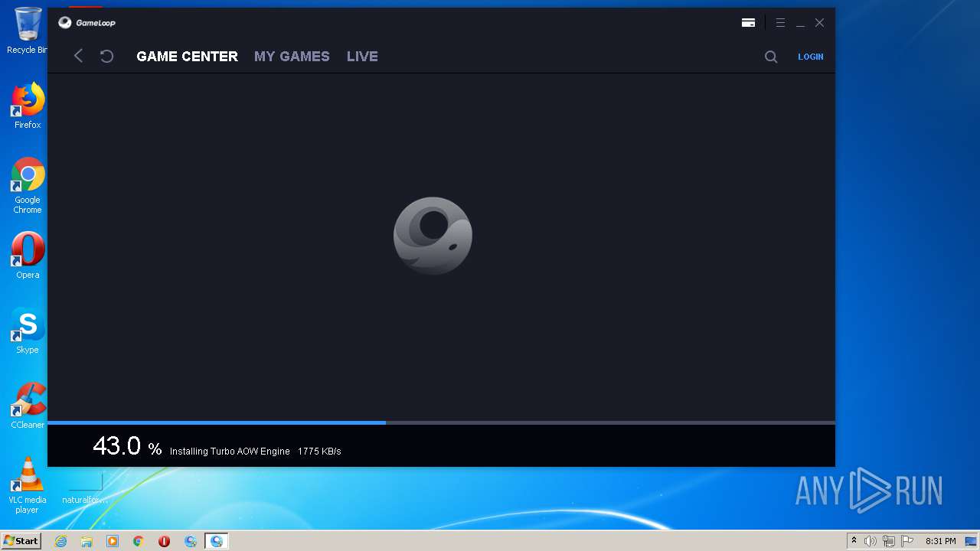
Task: Open Chrome from the taskbar
Action: coord(139,541)
